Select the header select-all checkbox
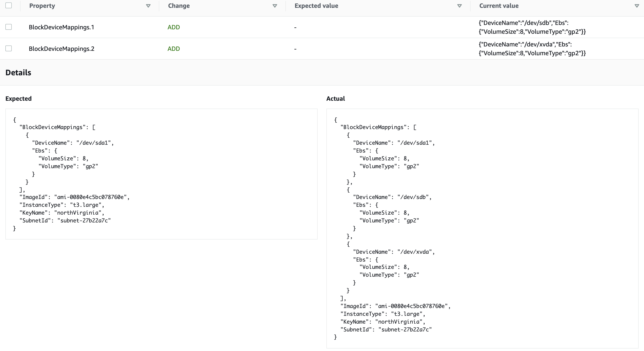644x351 pixels. pyautogui.click(x=9, y=6)
